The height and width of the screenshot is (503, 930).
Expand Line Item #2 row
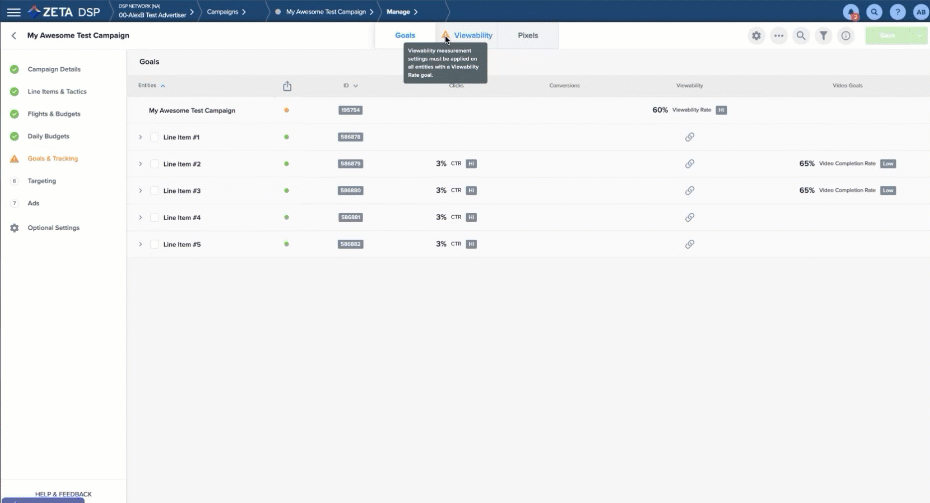[x=140, y=164]
